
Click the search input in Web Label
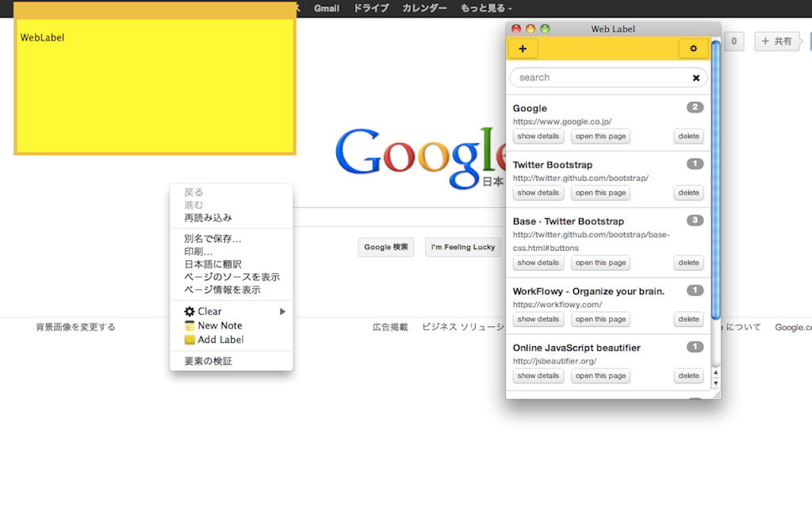[x=608, y=78]
